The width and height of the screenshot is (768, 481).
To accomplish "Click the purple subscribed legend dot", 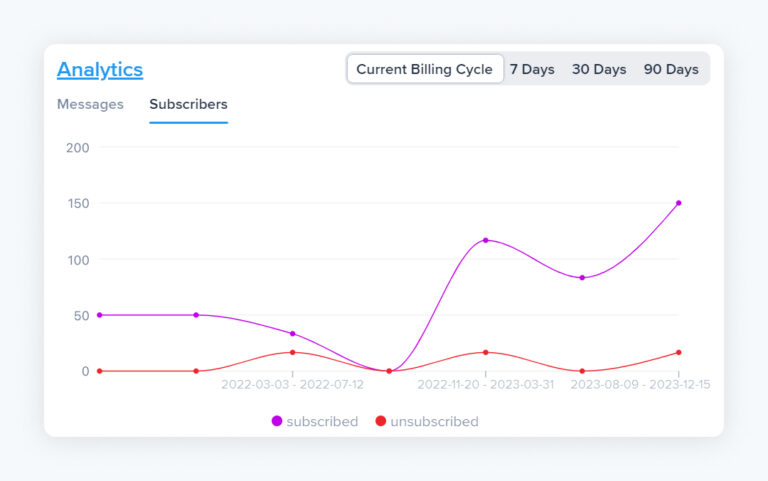I will pos(277,422).
